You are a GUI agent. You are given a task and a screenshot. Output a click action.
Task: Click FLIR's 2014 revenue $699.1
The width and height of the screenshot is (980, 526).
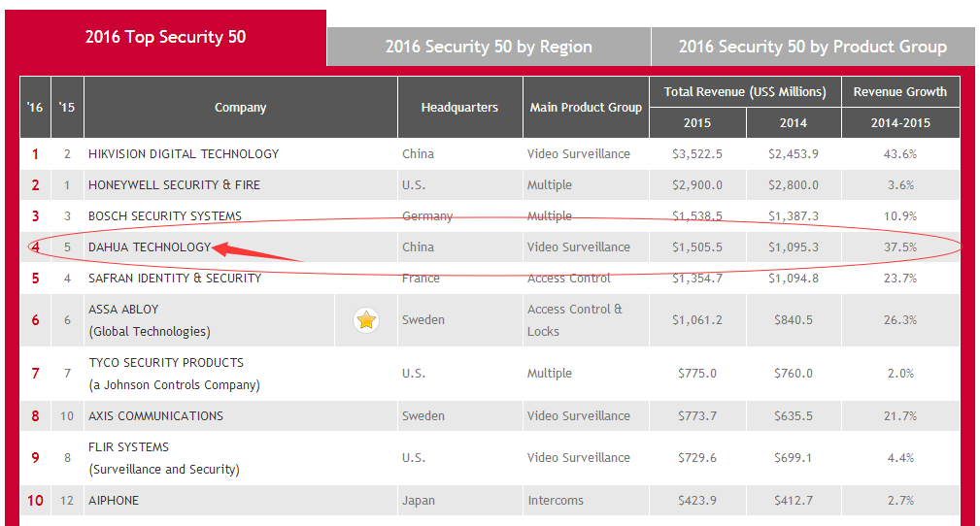(x=794, y=458)
